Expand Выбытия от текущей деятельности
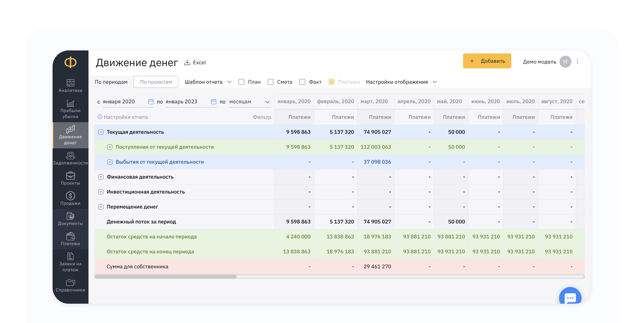This screenshot has width=644, height=323. [110, 162]
